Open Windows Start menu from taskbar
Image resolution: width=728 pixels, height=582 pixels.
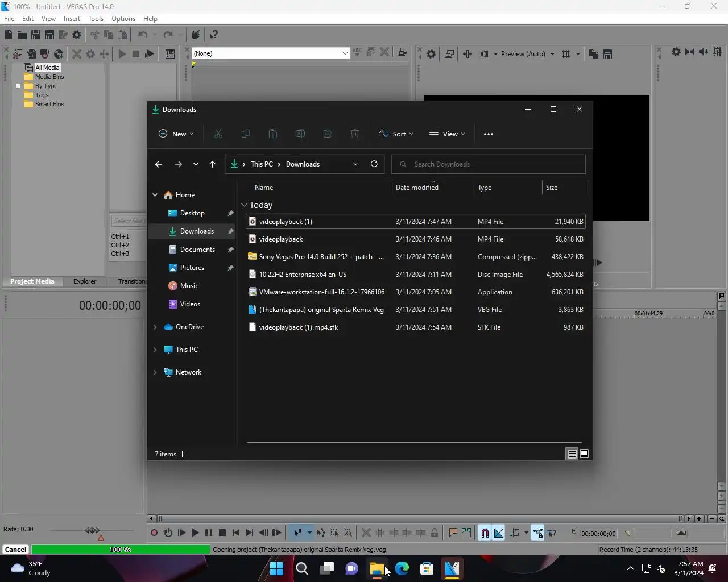pyautogui.click(x=277, y=568)
